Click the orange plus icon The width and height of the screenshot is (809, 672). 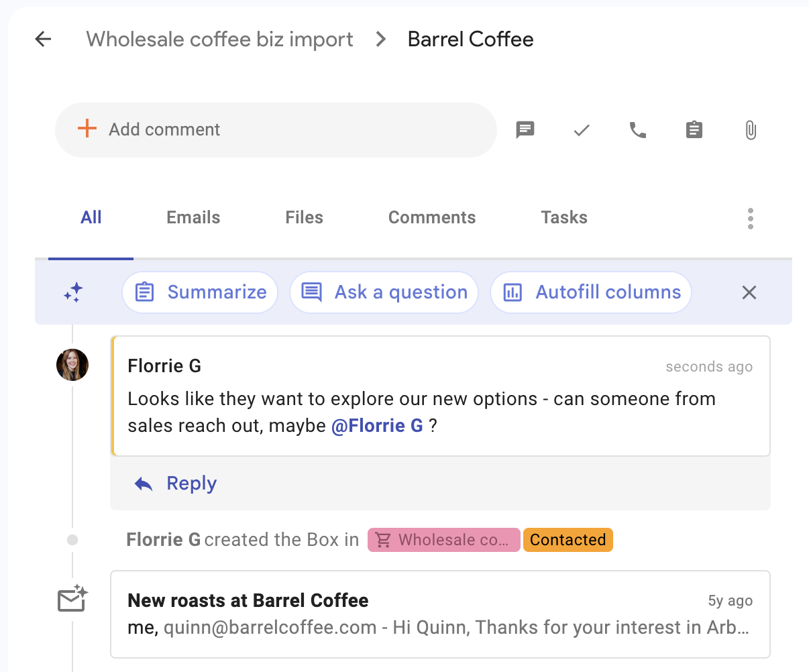tap(87, 129)
